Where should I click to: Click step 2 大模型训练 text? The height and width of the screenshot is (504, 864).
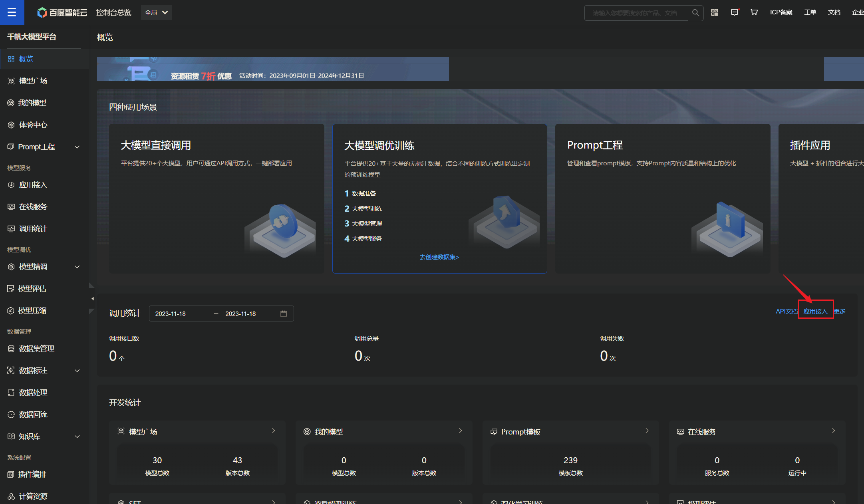pyautogui.click(x=367, y=208)
